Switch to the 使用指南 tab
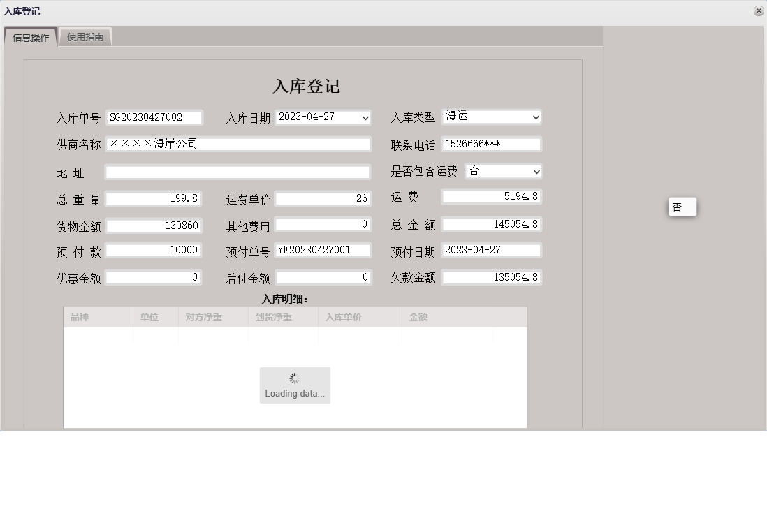Screen dimensions: 767x532 point(85,37)
